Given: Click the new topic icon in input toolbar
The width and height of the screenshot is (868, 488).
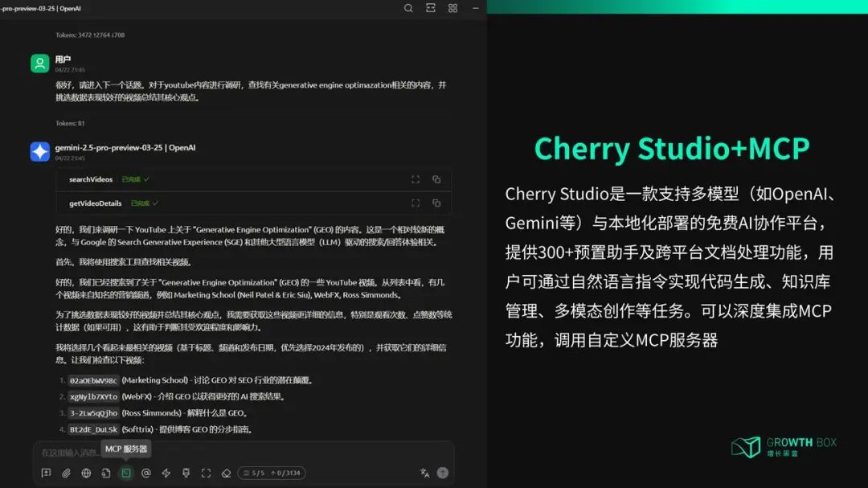Looking at the screenshot, I should point(46,473).
